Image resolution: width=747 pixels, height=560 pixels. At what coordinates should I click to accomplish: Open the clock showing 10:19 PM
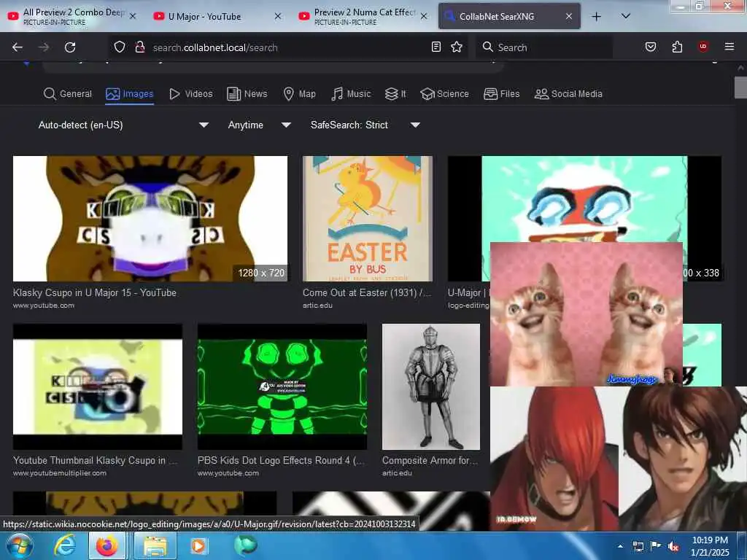[x=709, y=546]
